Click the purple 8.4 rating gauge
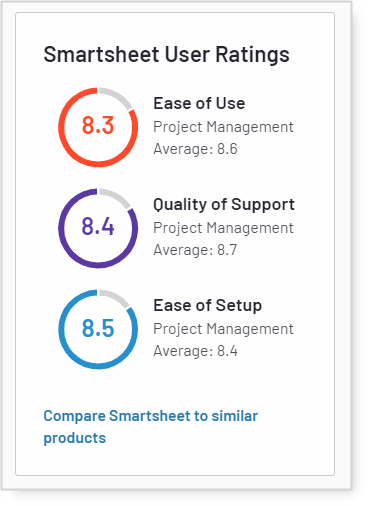Screen dimensions: 368x506 pos(98,228)
